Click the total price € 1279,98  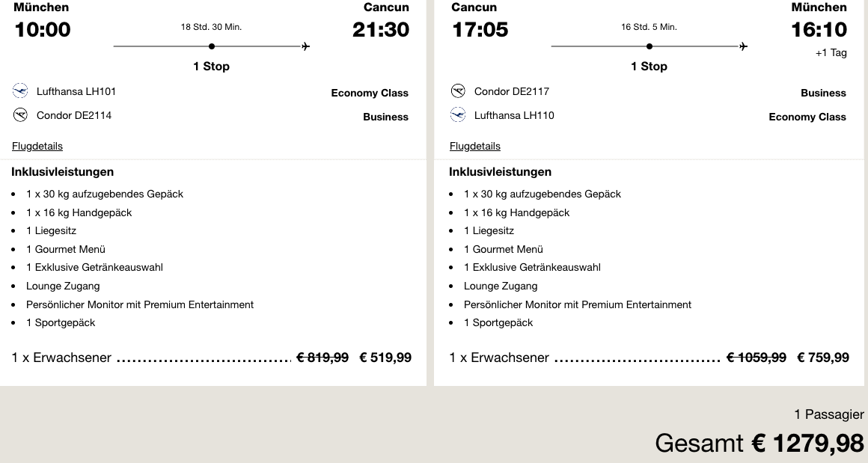808,443
